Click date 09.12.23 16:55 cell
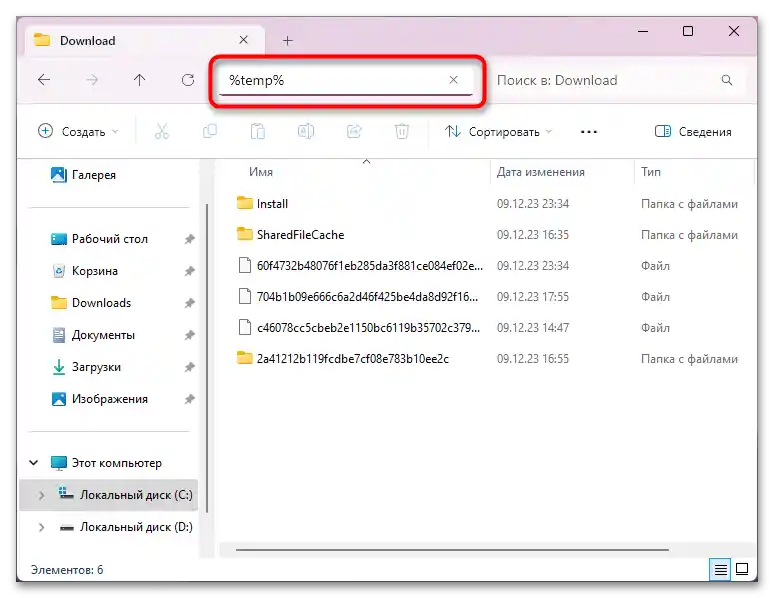The image size is (774, 598). pos(533,359)
